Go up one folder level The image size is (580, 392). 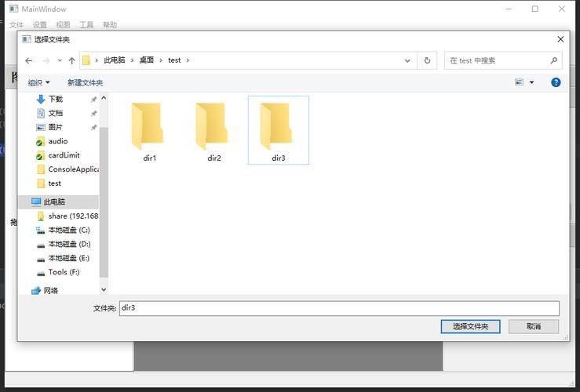point(71,60)
